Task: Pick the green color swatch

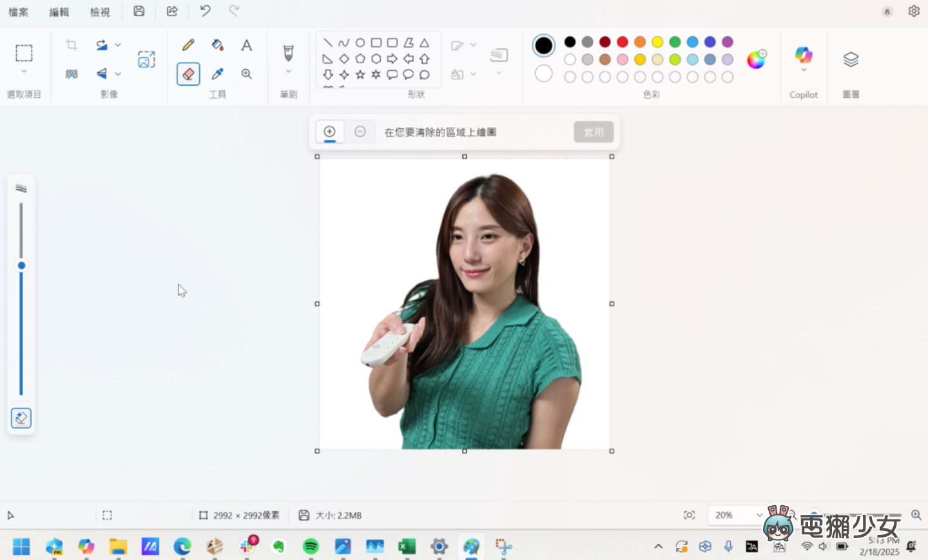Action: coord(675,42)
